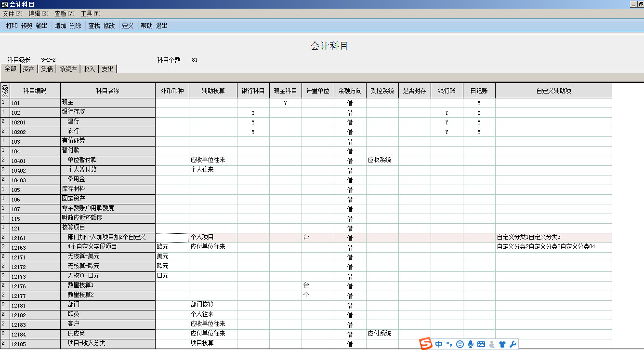Open Sogou toolbox wrench icon
This screenshot has width=644, height=350.
tap(513, 344)
